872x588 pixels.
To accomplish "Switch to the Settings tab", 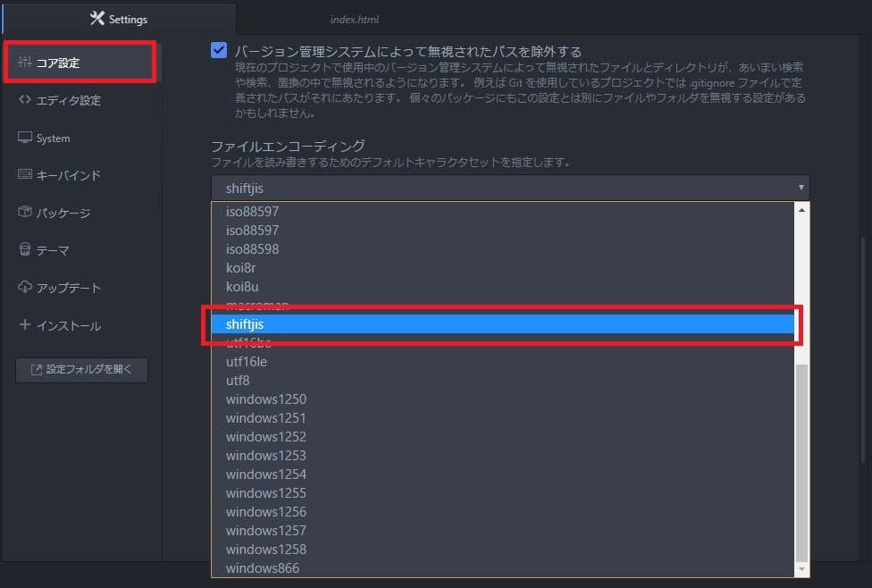I will click(118, 18).
